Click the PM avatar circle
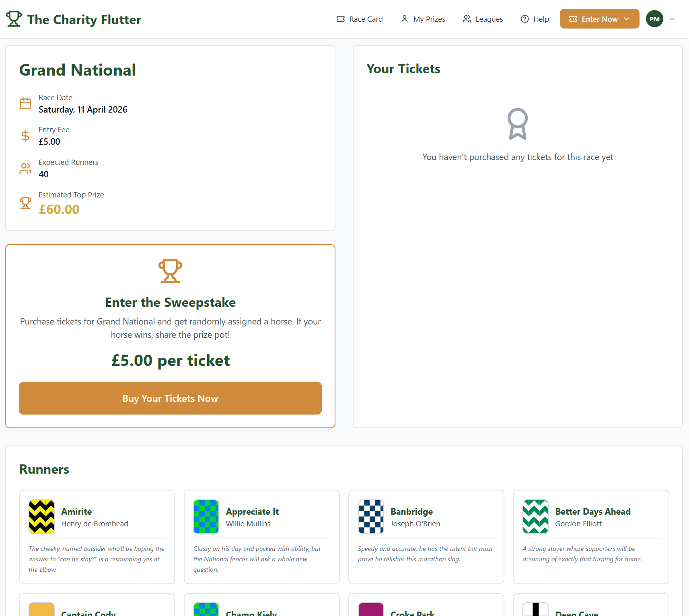 point(654,18)
